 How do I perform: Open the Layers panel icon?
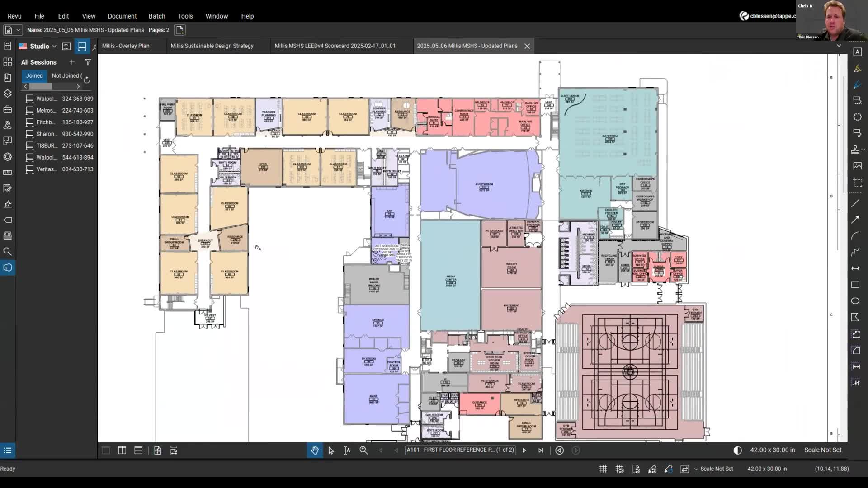(x=7, y=94)
